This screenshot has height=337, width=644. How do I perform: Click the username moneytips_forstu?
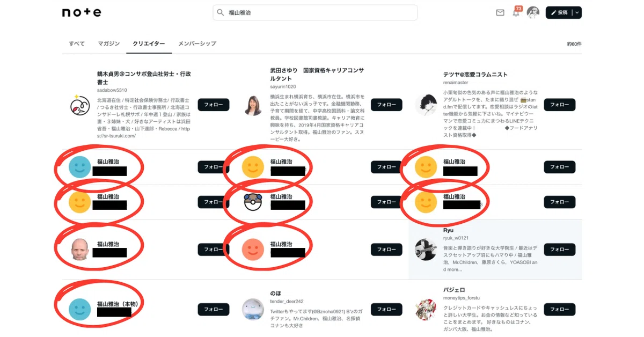click(x=462, y=298)
